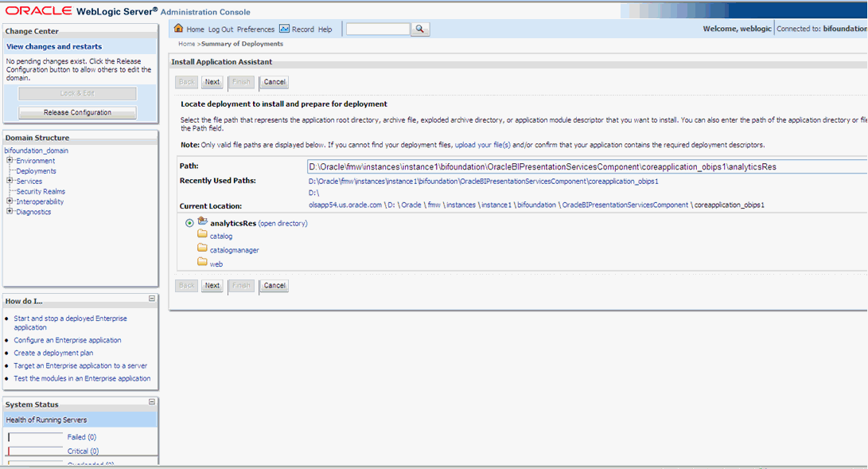Expand the Diagnostics tree node

(x=10, y=211)
